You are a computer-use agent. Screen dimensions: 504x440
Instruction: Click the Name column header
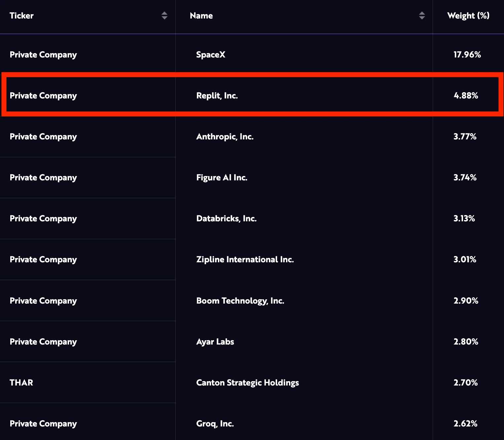pos(201,16)
